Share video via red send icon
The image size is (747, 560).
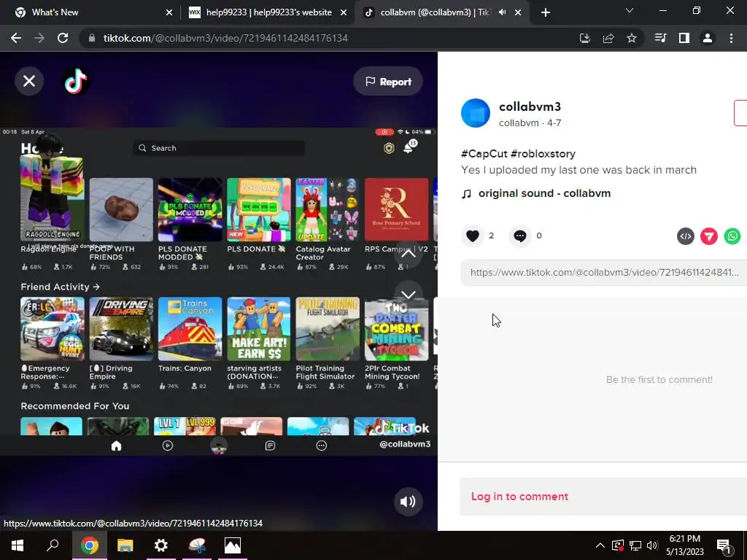[x=709, y=236]
